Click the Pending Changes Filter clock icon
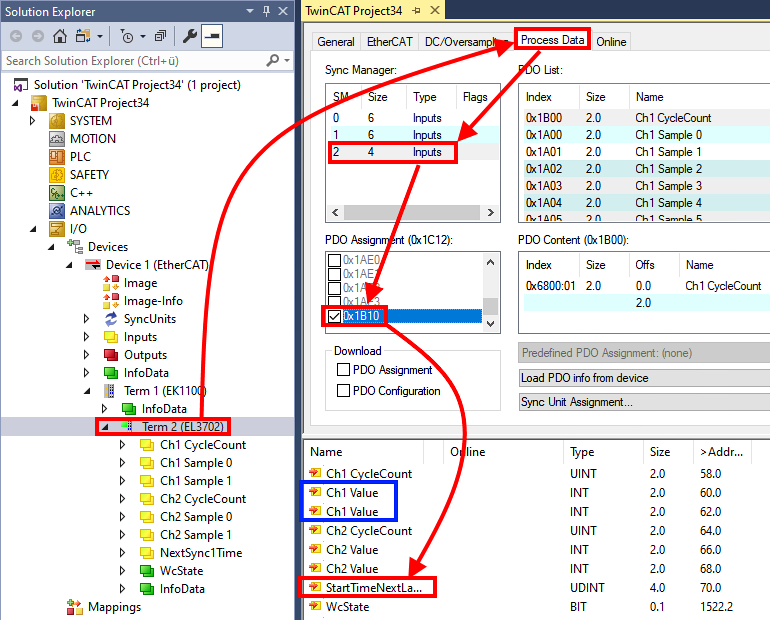The image size is (770, 620). (127, 36)
